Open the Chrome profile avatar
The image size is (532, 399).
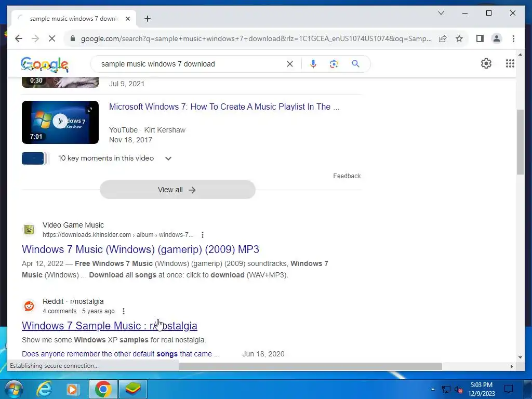496,38
